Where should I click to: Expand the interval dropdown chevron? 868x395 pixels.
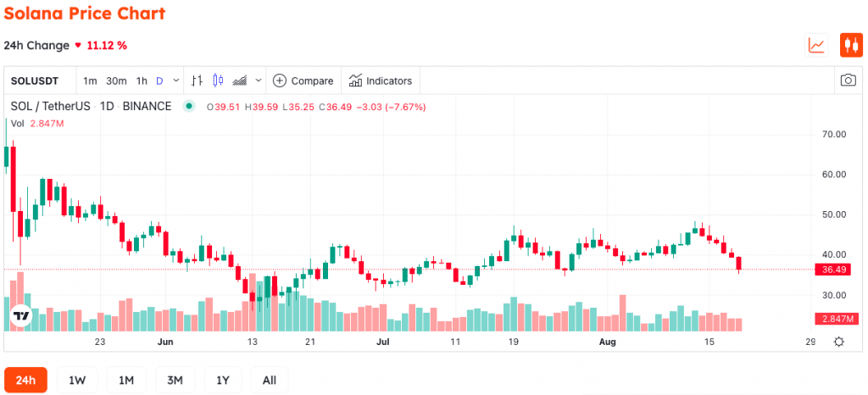tap(176, 81)
